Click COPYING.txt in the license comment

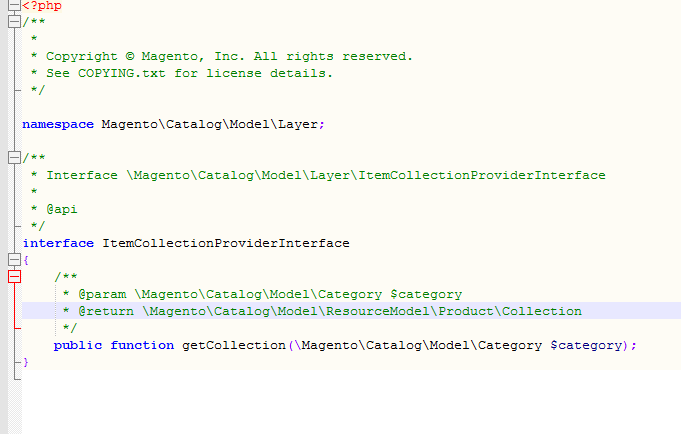[x=122, y=73]
